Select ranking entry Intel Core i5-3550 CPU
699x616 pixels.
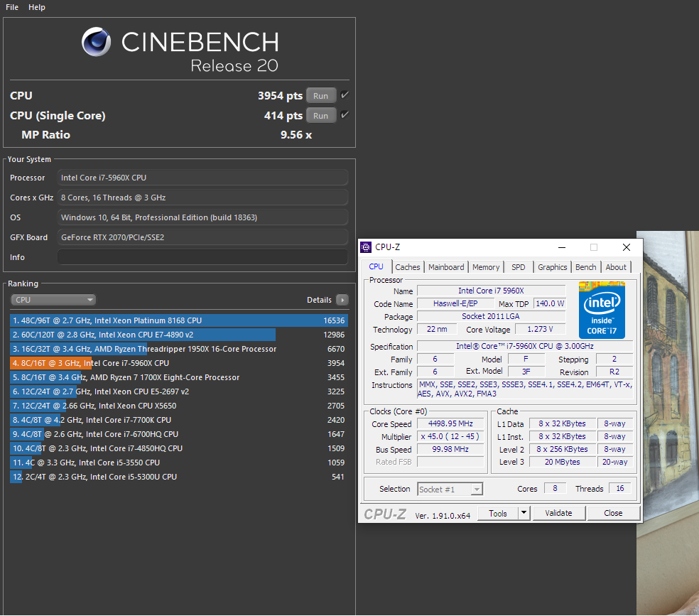(x=179, y=463)
